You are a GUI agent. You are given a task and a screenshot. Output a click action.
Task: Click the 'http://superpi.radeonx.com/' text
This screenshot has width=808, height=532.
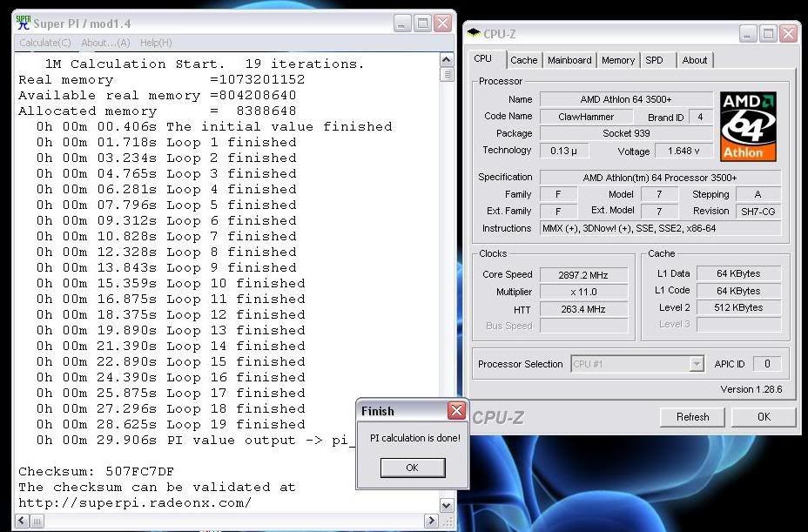point(135,502)
